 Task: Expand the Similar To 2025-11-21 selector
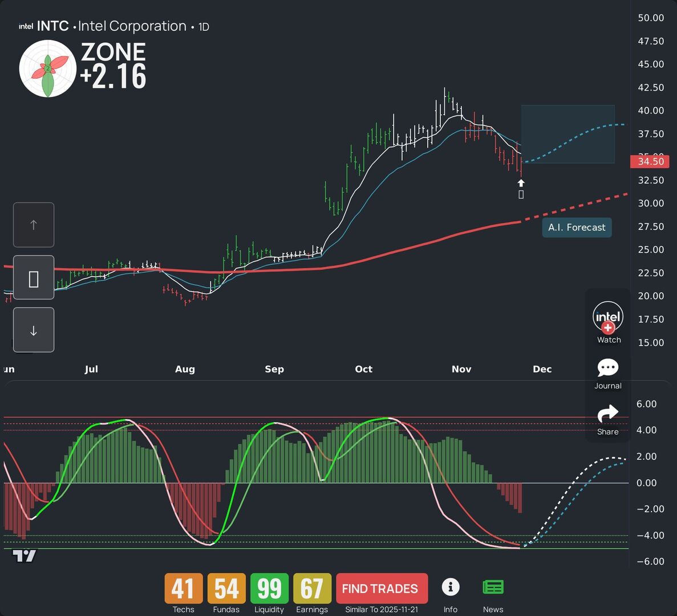[x=382, y=609]
